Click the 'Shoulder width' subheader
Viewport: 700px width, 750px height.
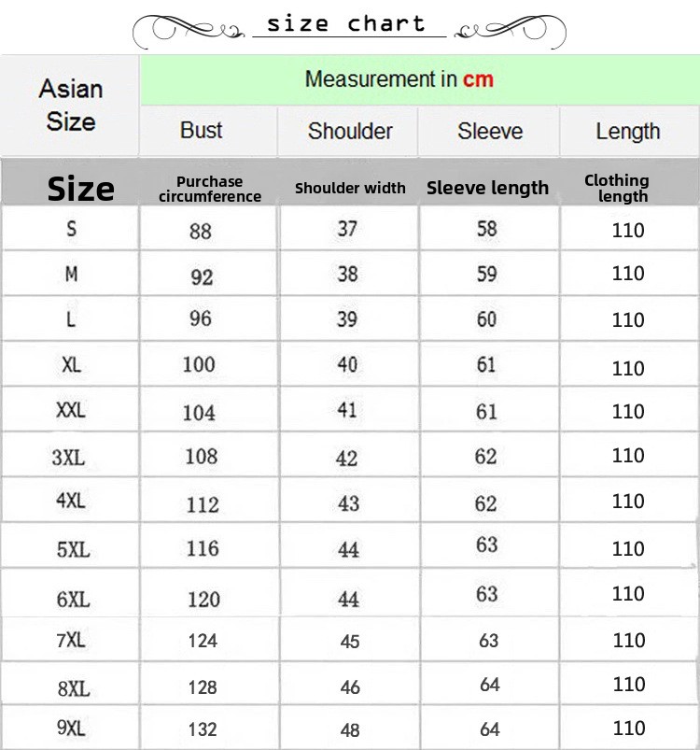[350, 189]
